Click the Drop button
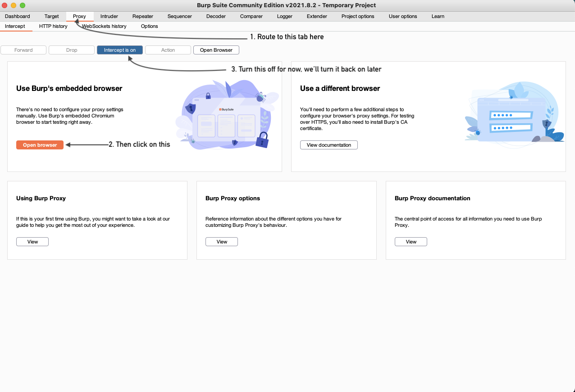Viewport: 575px width, 392px height. (72, 50)
